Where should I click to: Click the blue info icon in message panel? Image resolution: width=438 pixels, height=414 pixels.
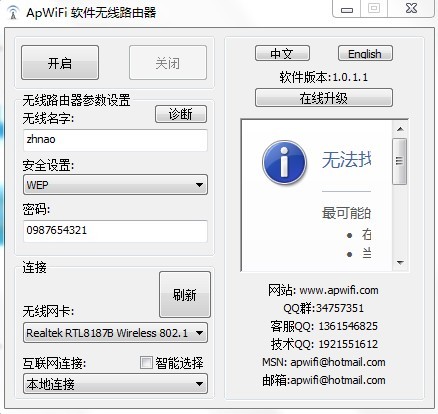(x=284, y=162)
